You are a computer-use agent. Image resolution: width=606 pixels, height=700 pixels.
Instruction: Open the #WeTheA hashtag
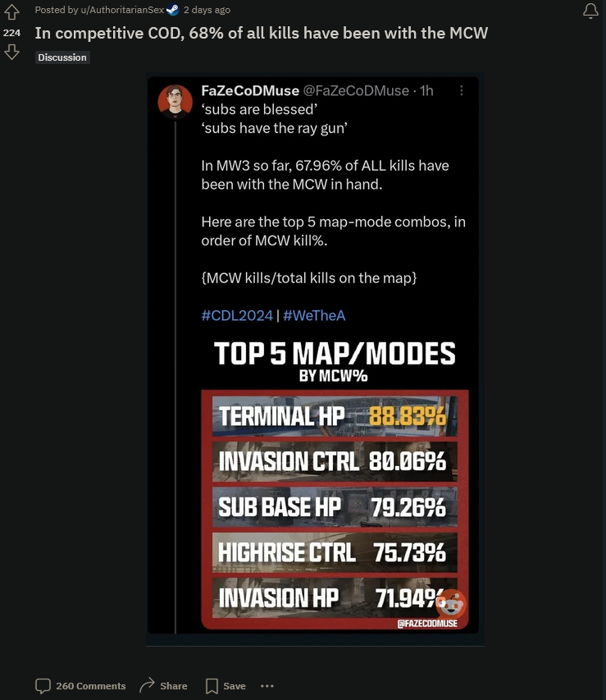pyautogui.click(x=314, y=316)
